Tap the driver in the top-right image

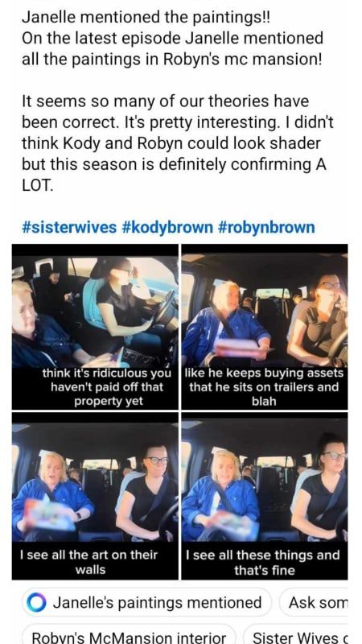[316, 320]
